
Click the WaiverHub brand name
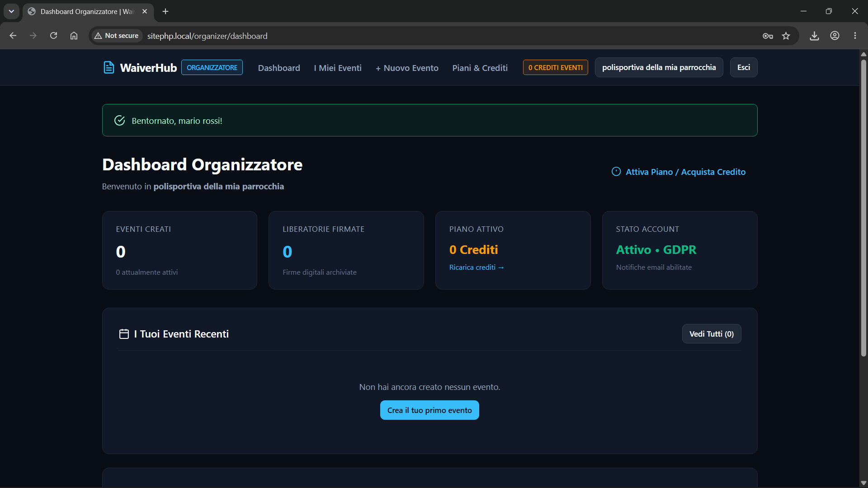click(x=148, y=68)
